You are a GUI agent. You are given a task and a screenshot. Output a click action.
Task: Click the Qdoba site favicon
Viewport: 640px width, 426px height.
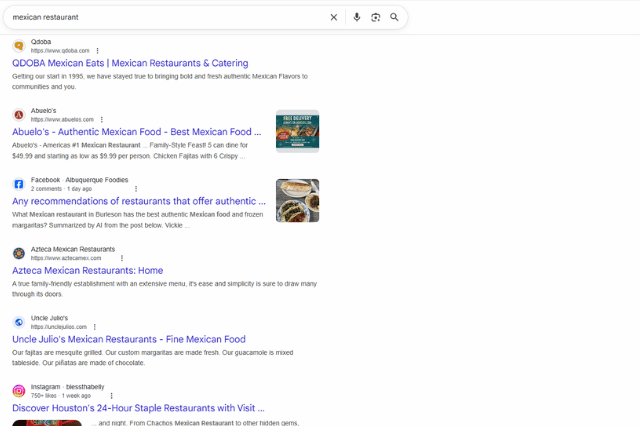click(19, 46)
